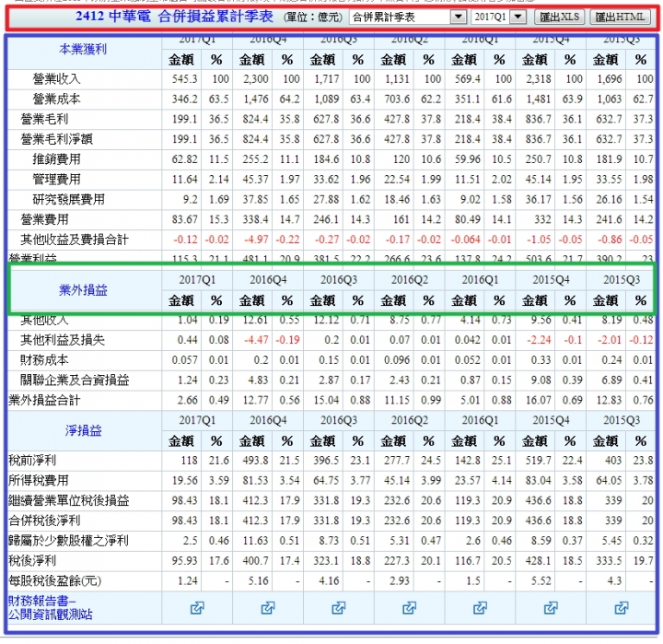Select the 營業毛利 row label

(x=44, y=119)
